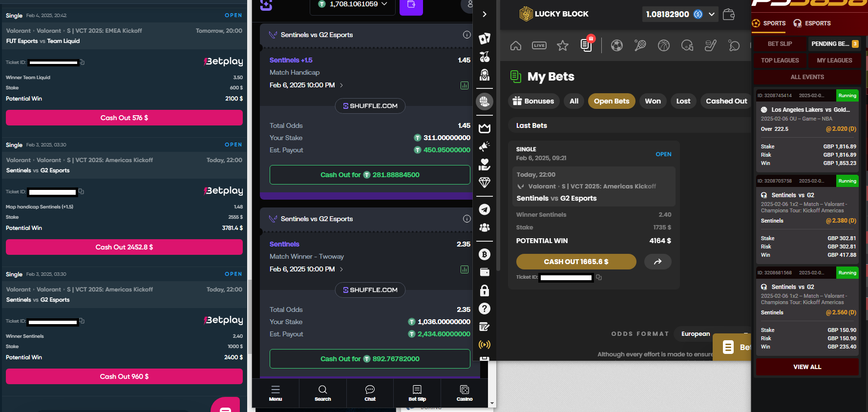
Task: Open the crown VIP icon in the sidebar
Action: (x=484, y=128)
